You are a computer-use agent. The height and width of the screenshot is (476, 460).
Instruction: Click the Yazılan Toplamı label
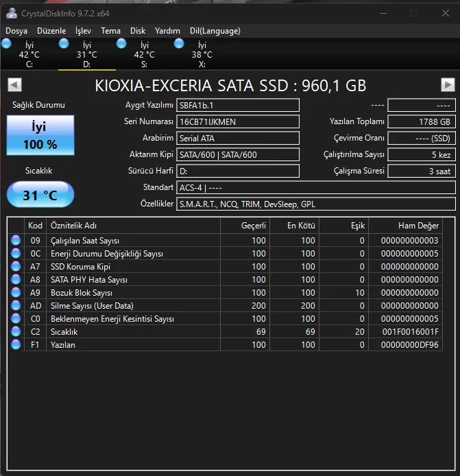coord(357,121)
